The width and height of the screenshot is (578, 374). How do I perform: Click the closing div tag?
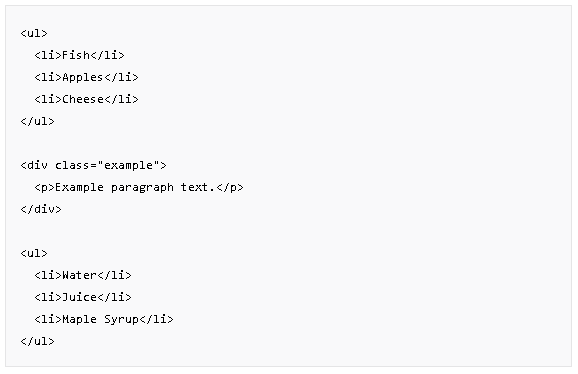(x=41, y=209)
